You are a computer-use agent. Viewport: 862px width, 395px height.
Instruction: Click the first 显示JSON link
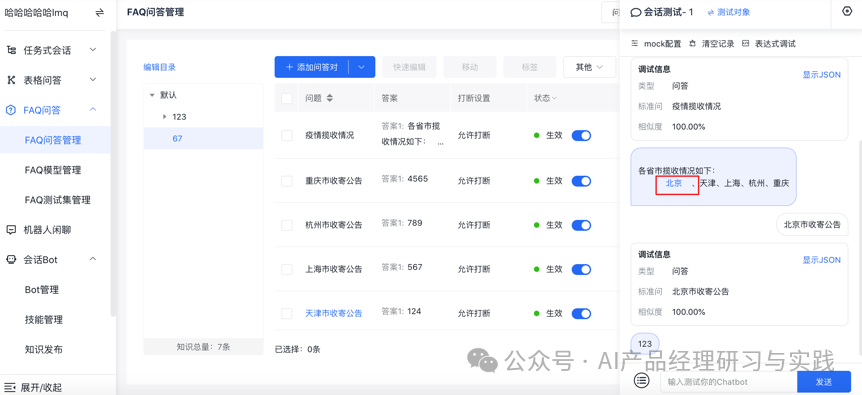821,75
